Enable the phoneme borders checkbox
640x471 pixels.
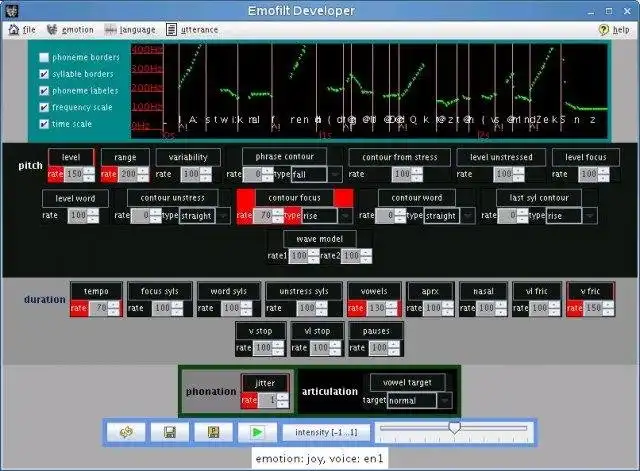(x=44, y=57)
